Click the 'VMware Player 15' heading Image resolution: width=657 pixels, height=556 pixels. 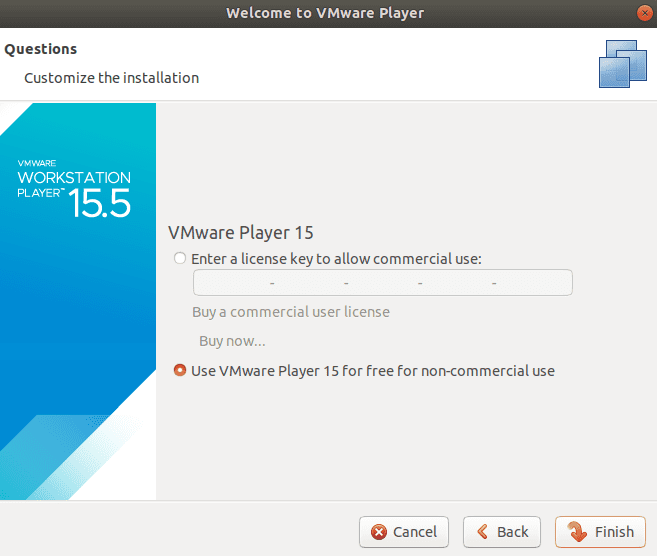(240, 233)
